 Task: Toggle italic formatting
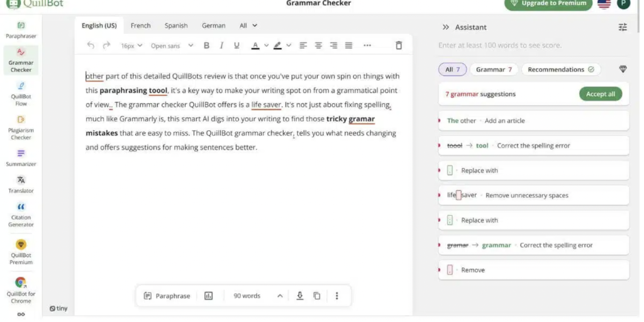pyautogui.click(x=221, y=45)
